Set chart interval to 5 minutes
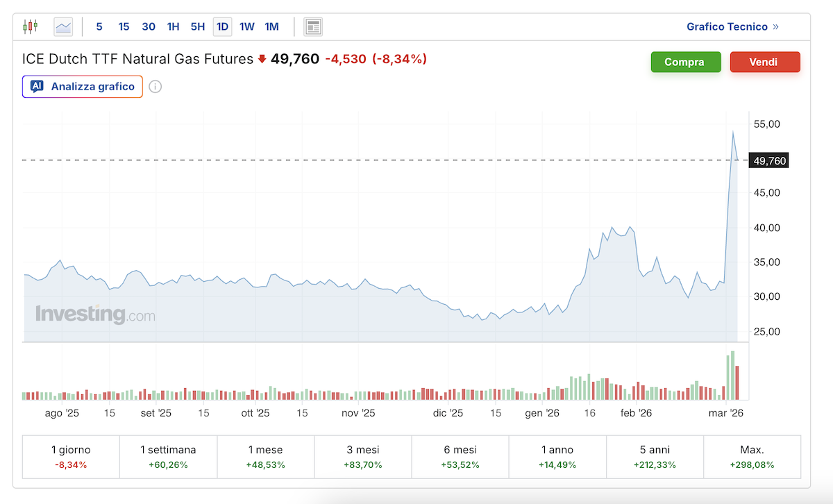This screenshot has width=833, height=504. (99, 27)
